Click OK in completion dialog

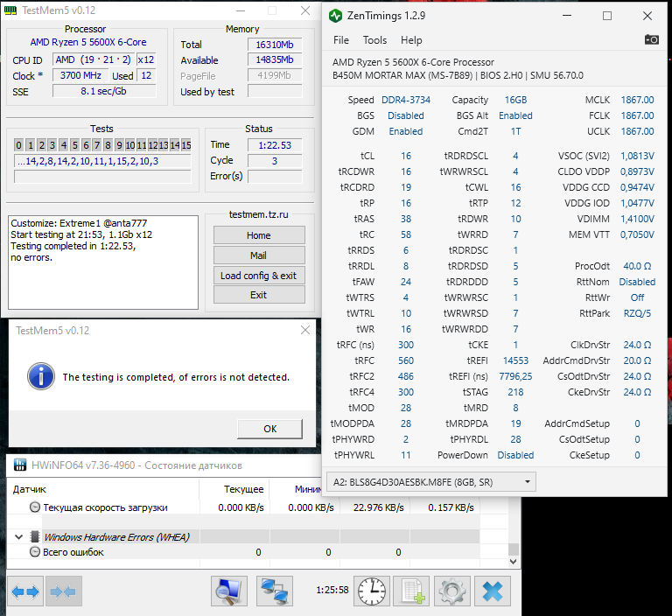tap(270, 429)
